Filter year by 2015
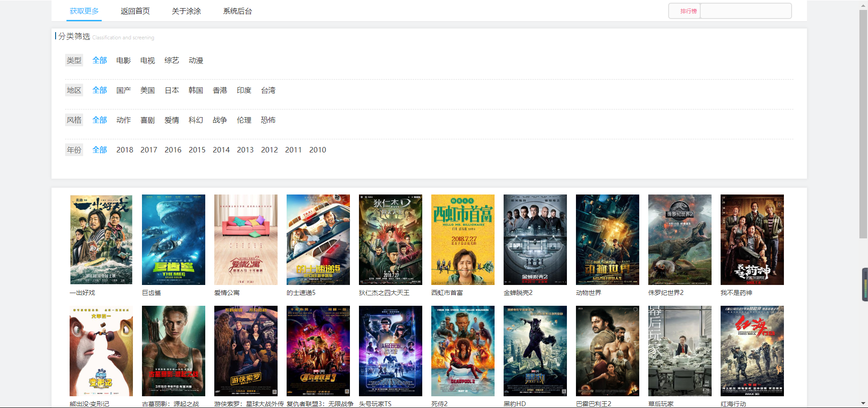Image resolution: width=868 pixels, height=408 pixels. 197,150
